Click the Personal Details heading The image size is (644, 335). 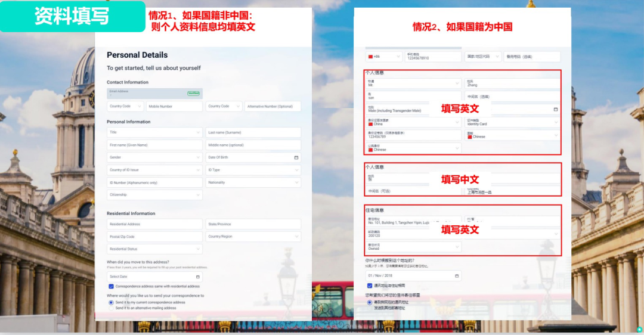137,55
